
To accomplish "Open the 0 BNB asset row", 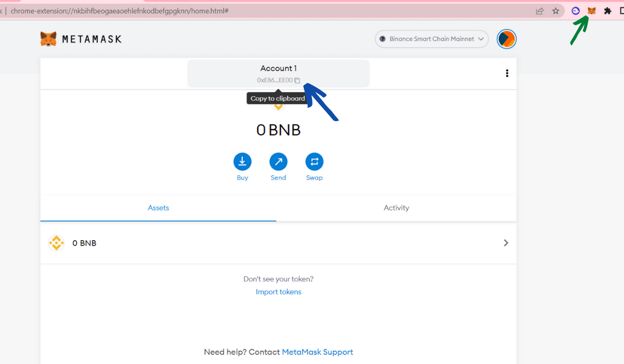I will click(278, 243).
